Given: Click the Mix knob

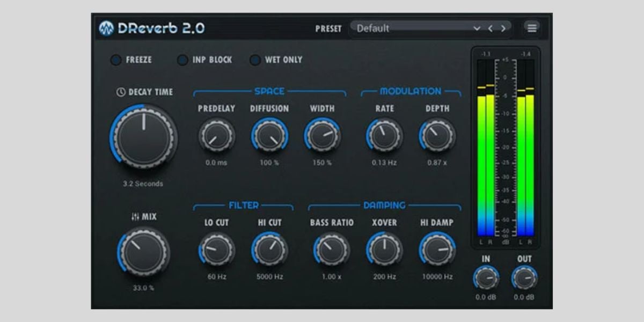Looking at the screenshot, I should [144, 252].
